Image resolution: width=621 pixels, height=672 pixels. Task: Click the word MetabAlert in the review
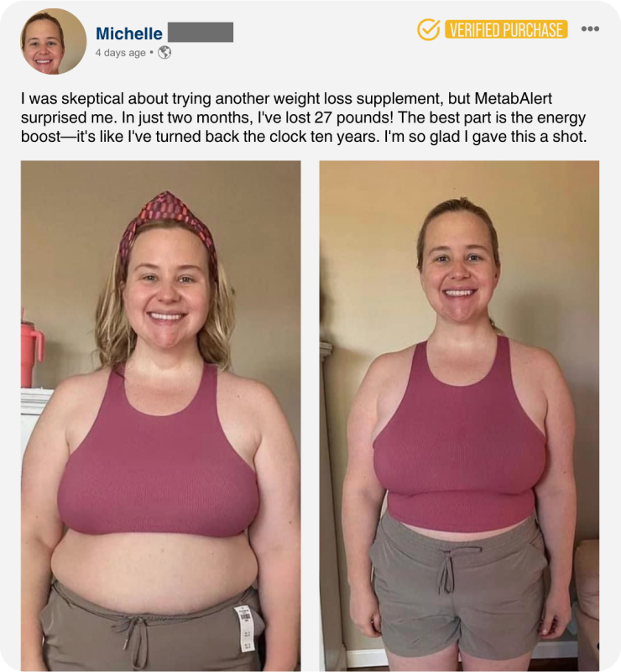point(514,98)
